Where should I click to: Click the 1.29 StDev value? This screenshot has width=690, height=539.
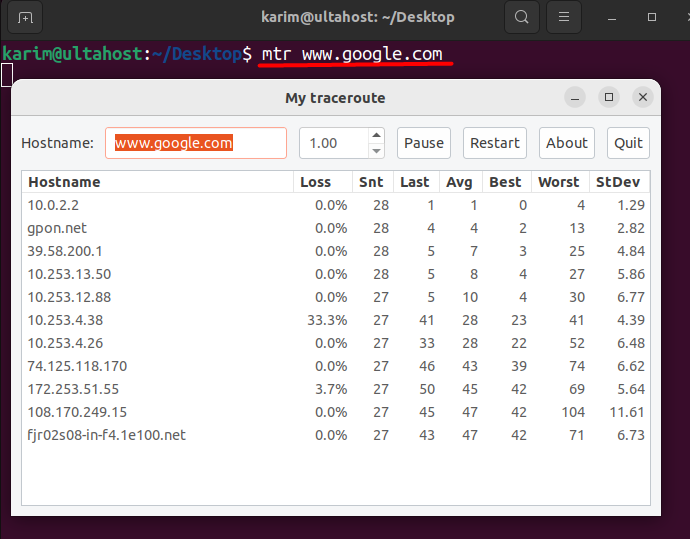pos(631,205)
